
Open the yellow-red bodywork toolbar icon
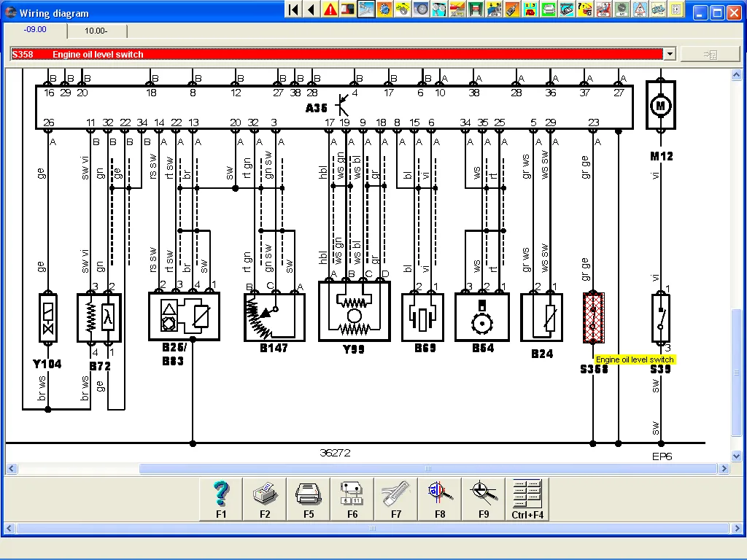pos(457,9)
